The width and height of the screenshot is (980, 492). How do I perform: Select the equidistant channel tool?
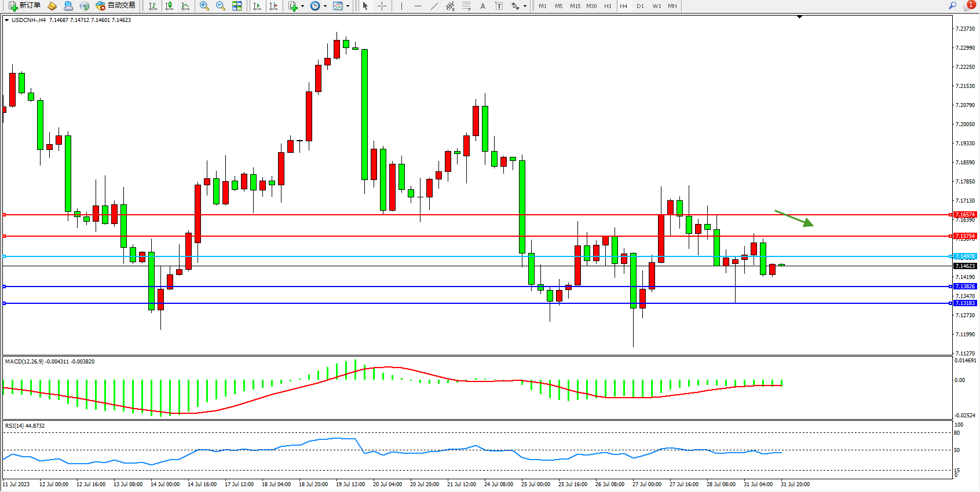[x=450, y=6]
